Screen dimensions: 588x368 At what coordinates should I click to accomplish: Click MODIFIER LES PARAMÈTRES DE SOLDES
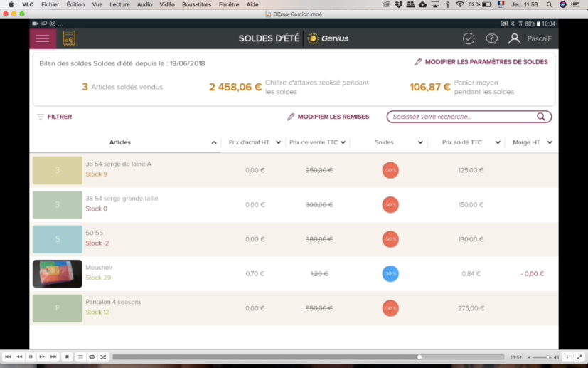481,62
